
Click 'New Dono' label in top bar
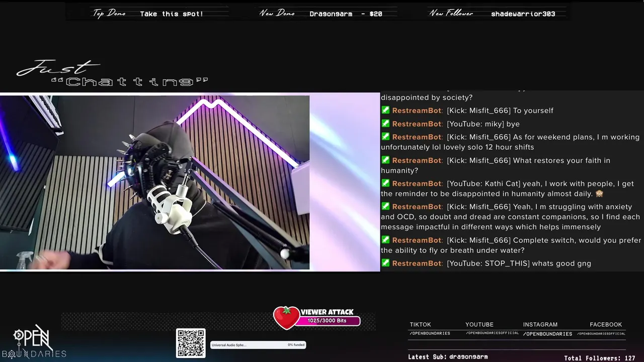[x=277, y=13]
